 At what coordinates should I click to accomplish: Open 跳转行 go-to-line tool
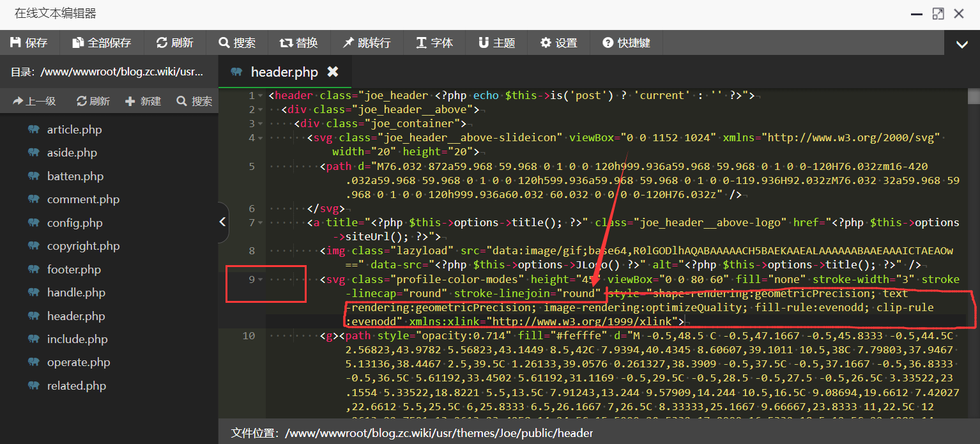366,43
